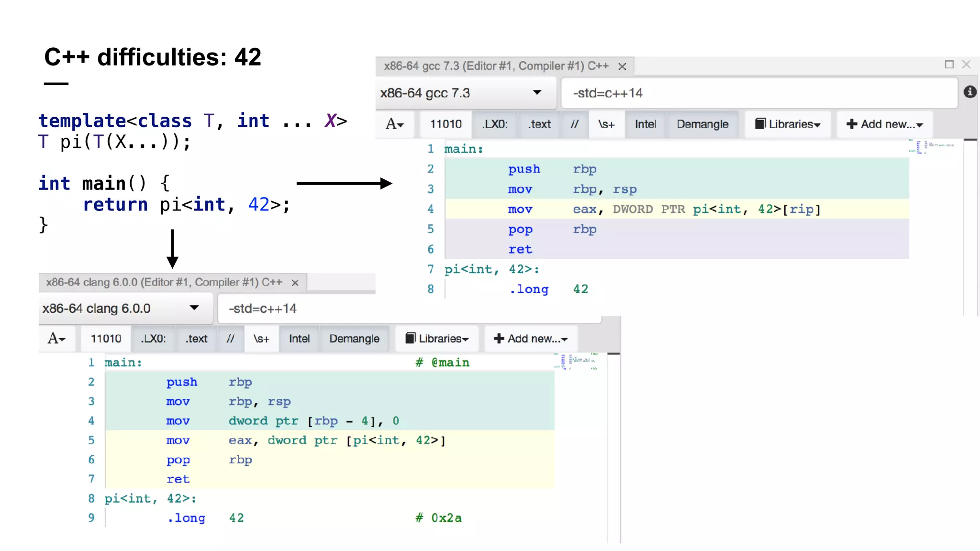Image resolution: width=980 pixels, height=551 pixels.
Task: Click source line 'T pi(T(X...));'
Action: pos(115,142)
